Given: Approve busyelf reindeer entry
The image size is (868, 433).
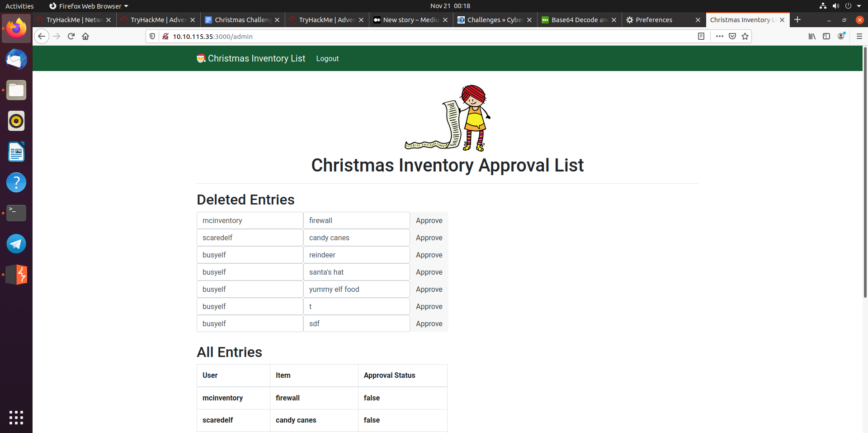Looking at the screenshot, I should click(429, 255).
